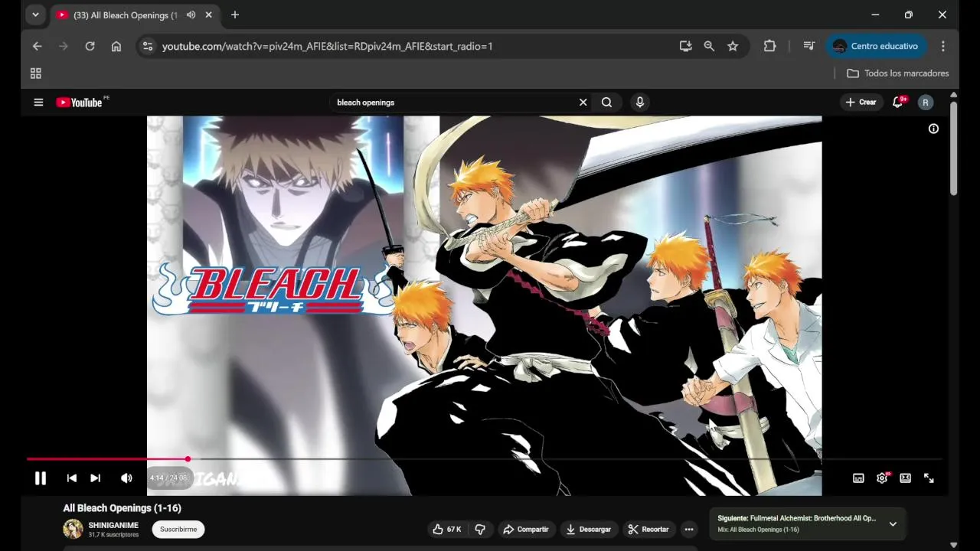The width and height of the screenshot is (980, 551).
Task: Click the All Bleach Openings (1-16) title
Action: pos(122,508)
